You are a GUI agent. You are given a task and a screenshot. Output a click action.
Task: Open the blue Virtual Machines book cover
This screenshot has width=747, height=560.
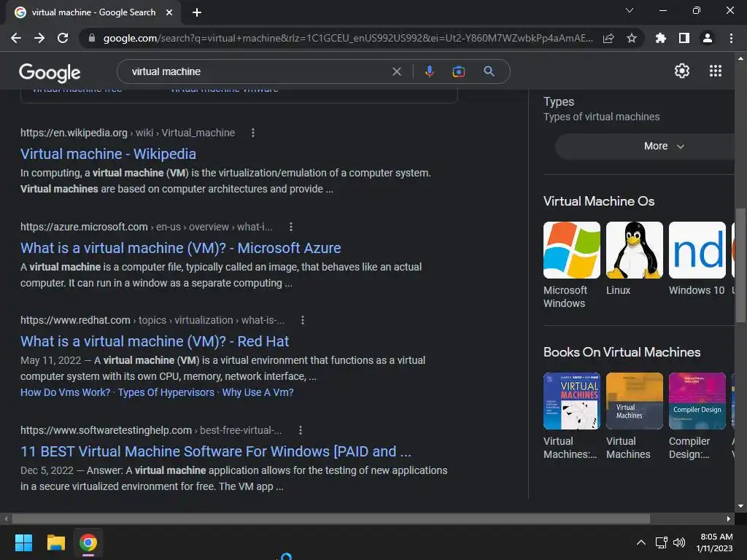coord(572,401)
